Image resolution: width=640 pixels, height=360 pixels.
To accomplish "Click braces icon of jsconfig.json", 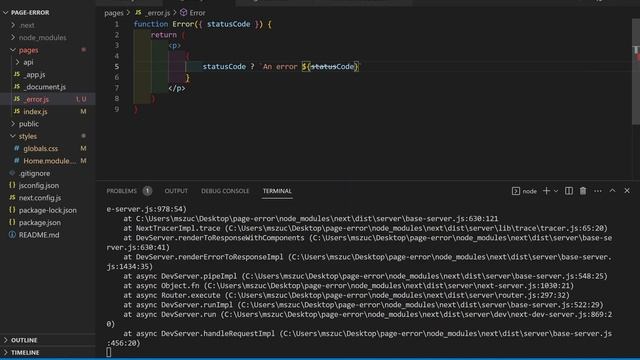I will (x=12, y=185).
